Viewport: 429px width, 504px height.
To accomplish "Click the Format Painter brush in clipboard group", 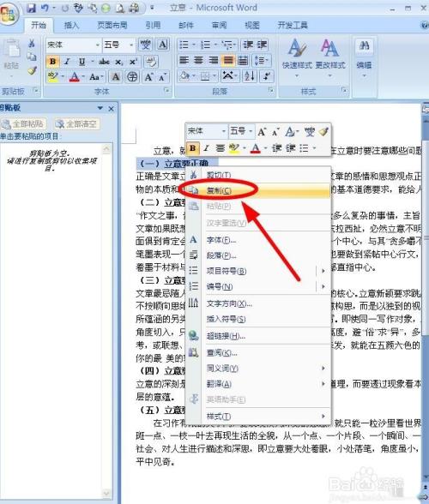I will 32,70.
